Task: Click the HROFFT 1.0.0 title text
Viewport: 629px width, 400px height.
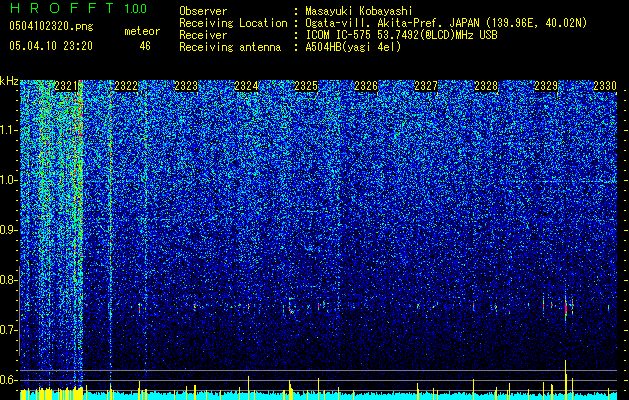Action: click(79, 8)
